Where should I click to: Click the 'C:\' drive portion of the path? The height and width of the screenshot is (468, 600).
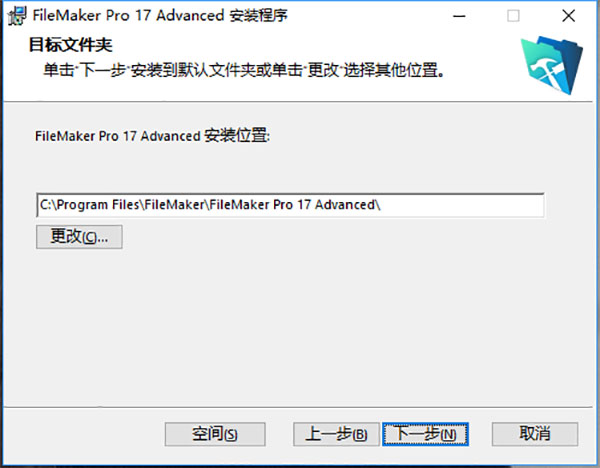pos(48,205)
